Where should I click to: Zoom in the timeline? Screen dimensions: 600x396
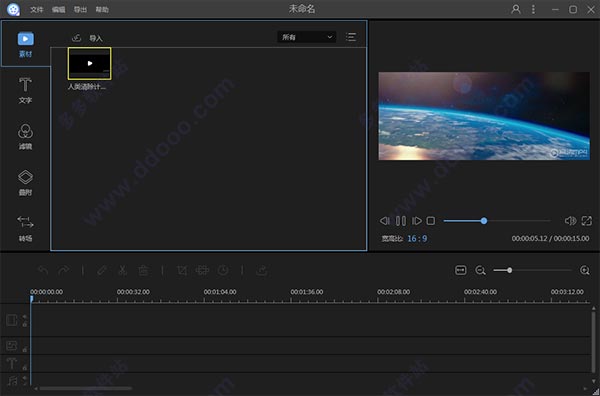(x=585, y=270)
